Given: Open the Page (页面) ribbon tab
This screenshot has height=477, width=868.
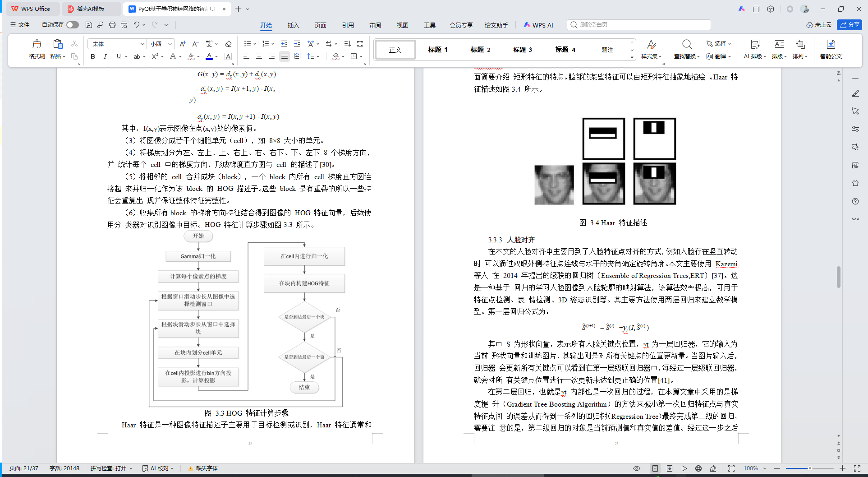Looking at the screenshot, I should coord(321,25).
